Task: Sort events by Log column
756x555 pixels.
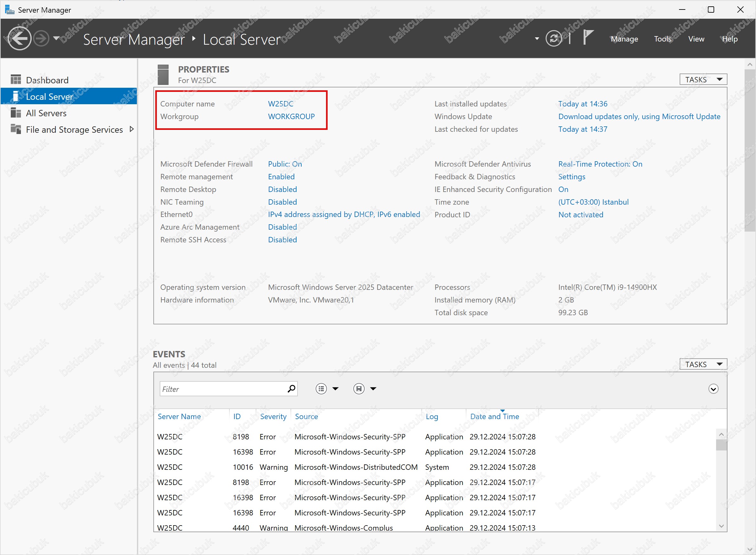Action: tap(432, 416)
